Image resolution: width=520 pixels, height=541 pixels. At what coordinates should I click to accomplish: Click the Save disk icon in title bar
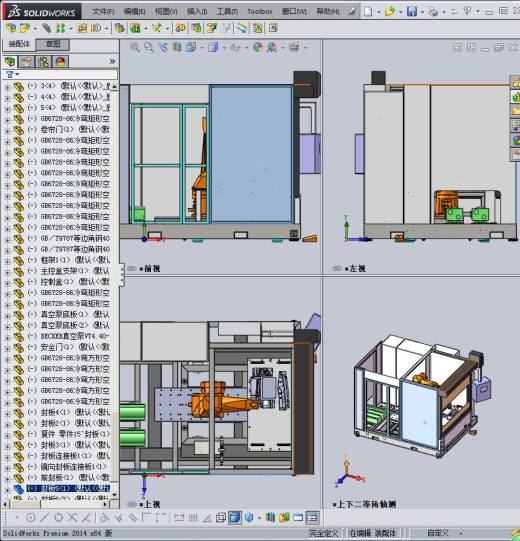point(411,11)
